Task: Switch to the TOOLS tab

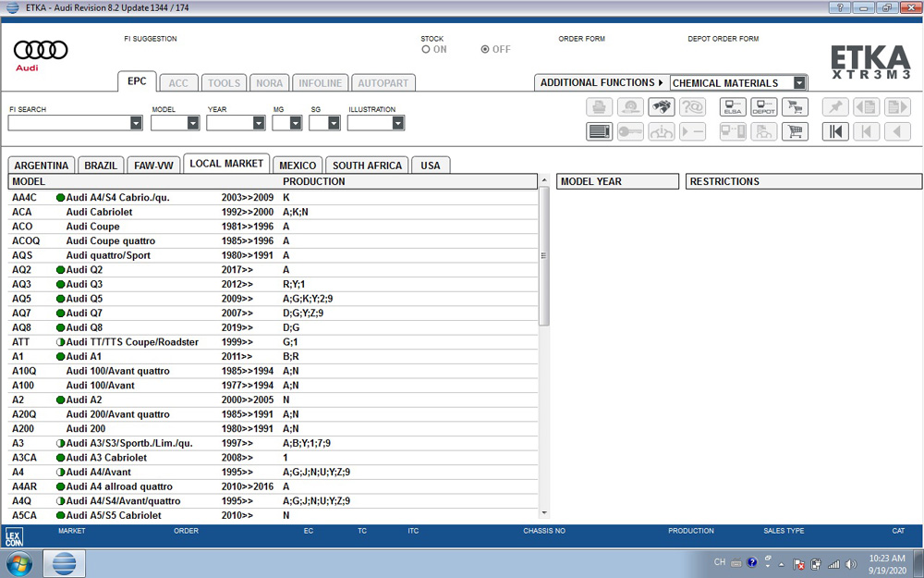Action: tap(224, 83)
